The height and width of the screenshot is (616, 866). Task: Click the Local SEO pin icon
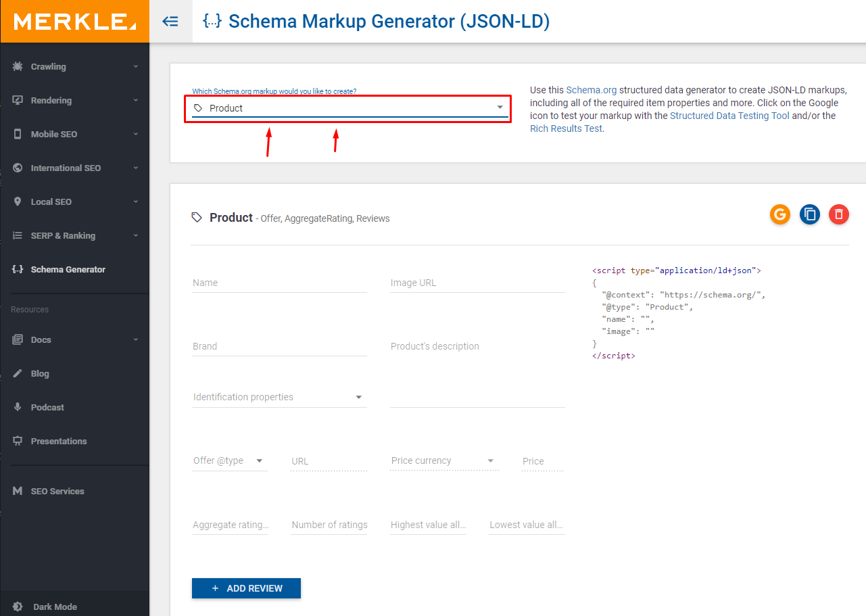[18, 202]
